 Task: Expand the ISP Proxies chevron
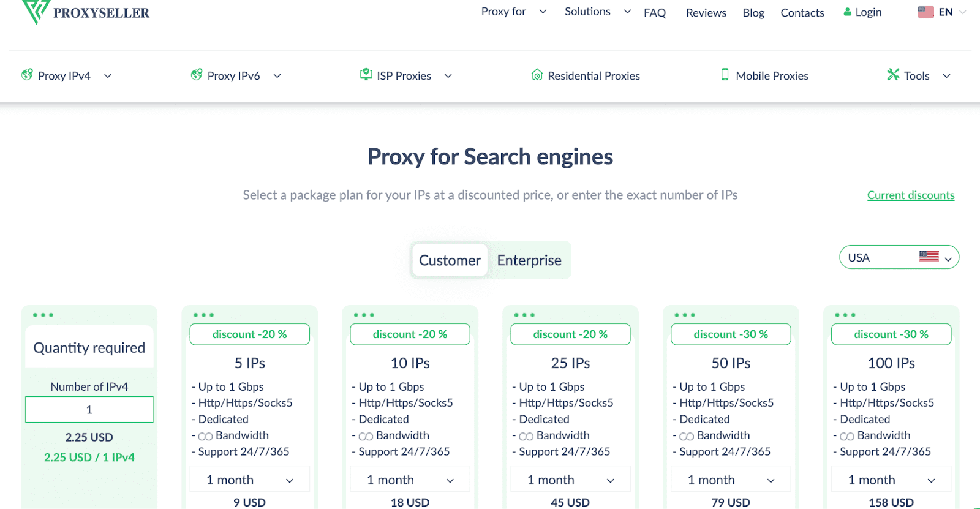click(x=448, y=76)
